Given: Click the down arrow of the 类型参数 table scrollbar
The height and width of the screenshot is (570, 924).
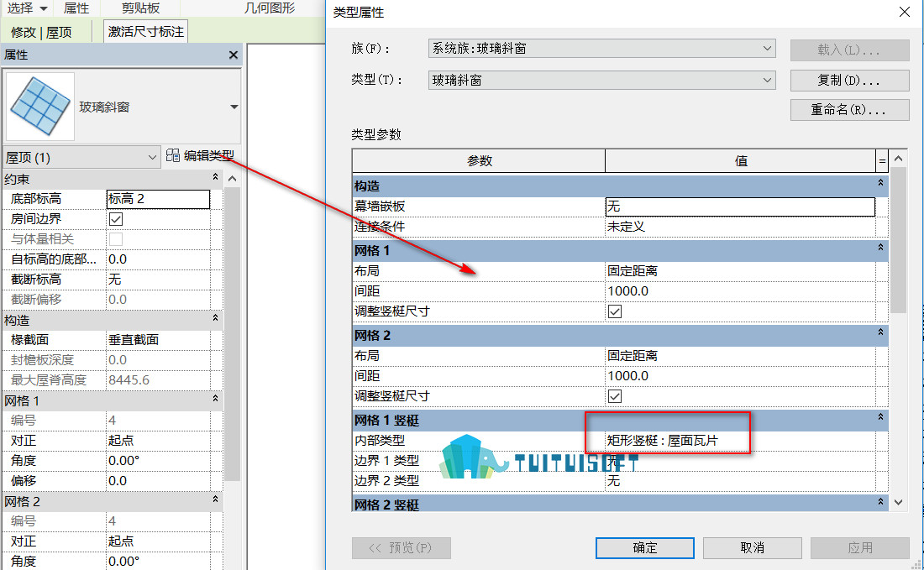Looking at the screenshot, I should [898, 502].
